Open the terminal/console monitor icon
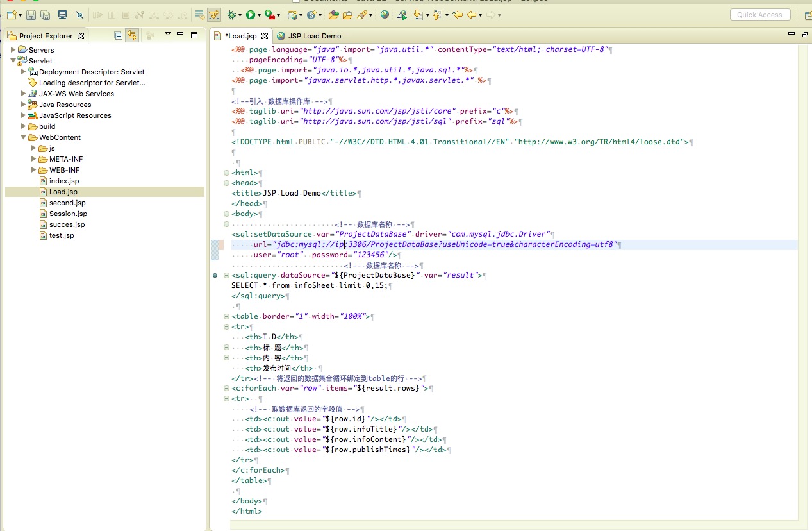The image size is (812, 531). pos(62,15)
